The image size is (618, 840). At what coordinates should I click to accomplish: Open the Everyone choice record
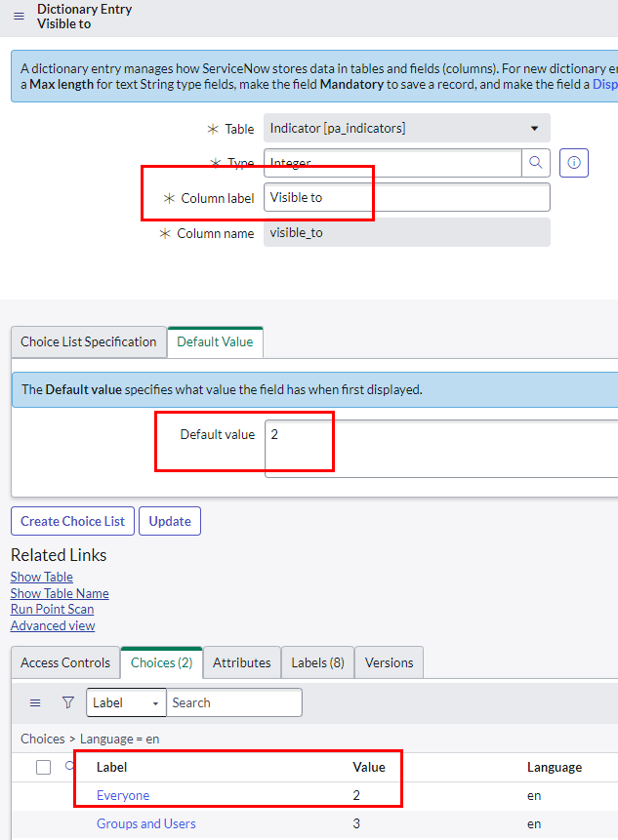coord(123,796)
